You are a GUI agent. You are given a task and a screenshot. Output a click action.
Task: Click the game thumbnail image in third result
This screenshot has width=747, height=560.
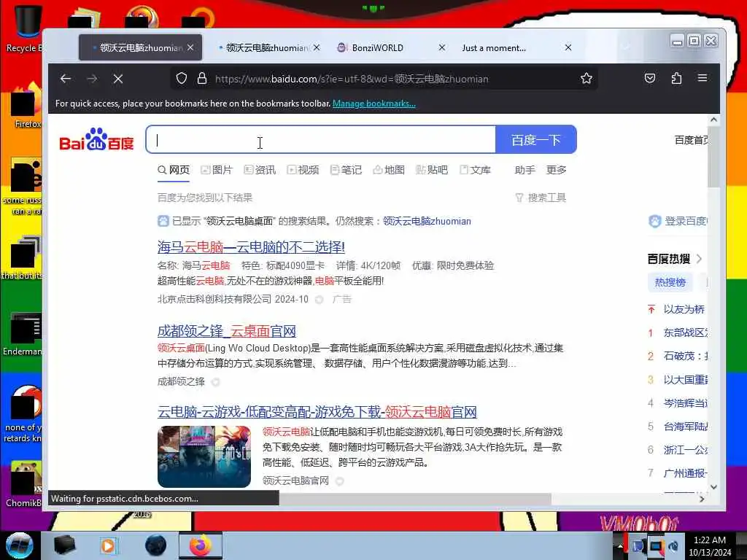204,456
